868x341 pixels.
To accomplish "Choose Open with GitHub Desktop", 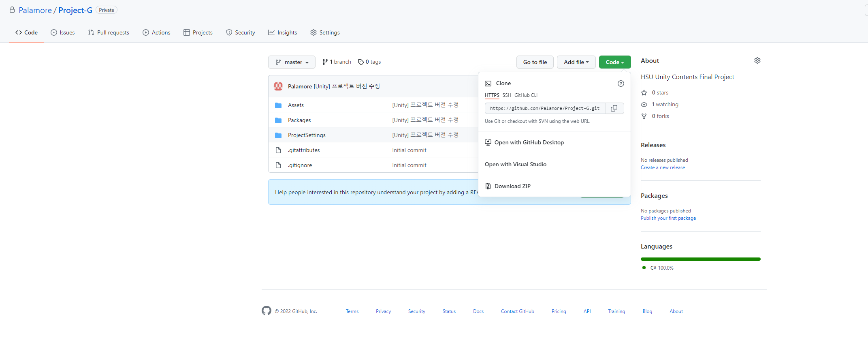I will click(554, 142).
